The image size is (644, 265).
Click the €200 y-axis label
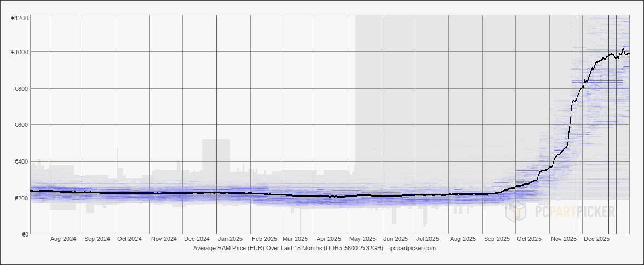click(22, 198)
